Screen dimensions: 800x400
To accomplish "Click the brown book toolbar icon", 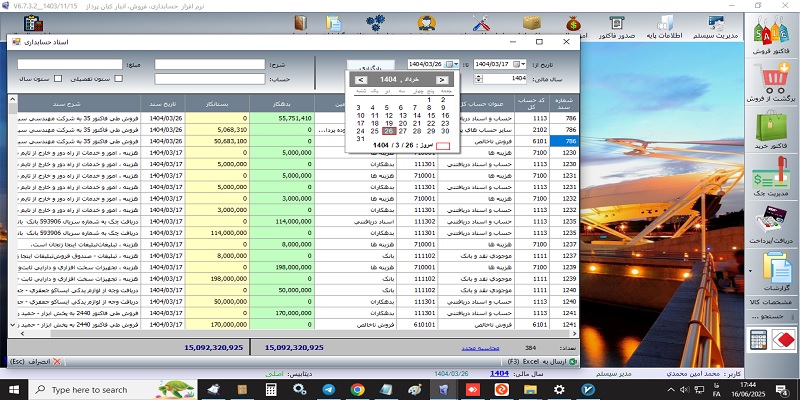I will 301,24.
